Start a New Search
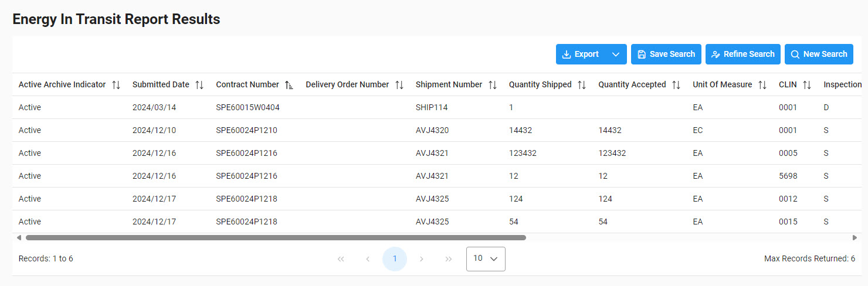The height and width of the screenshot is (286, 868). point(819,55)
